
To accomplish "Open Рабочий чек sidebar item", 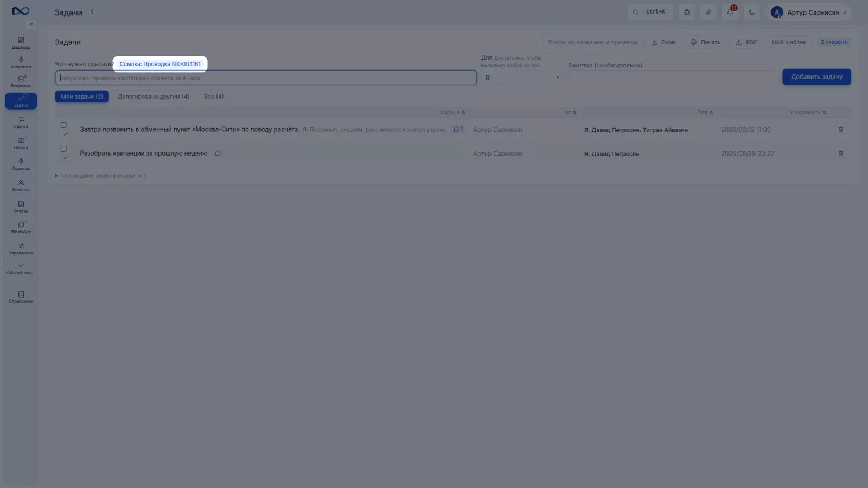I will pyautogui.click(x=21, y=268).
